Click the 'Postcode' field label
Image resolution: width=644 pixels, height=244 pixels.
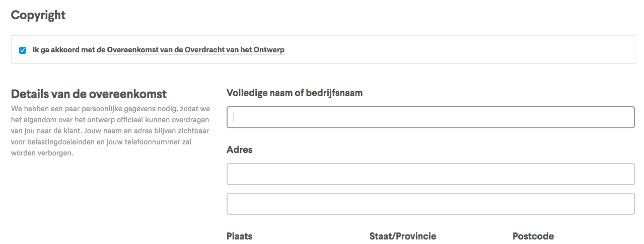pos(533,236)
